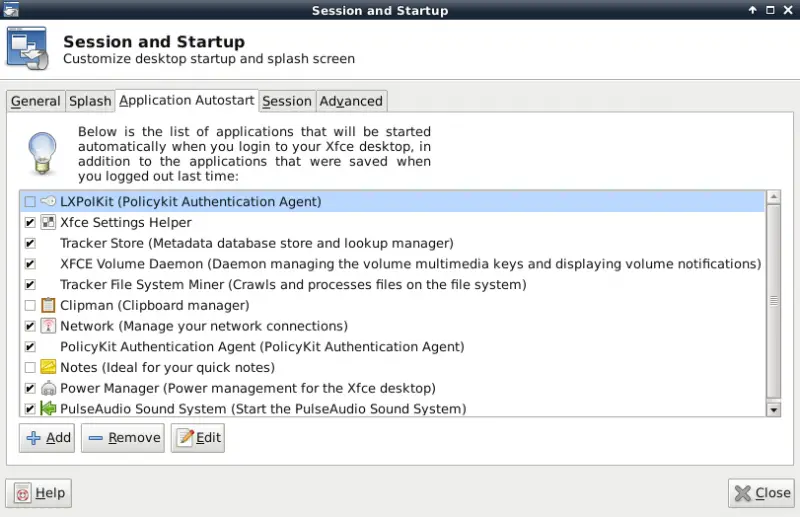
Task: Disable the Tracker Store autostart checkbox
Action: (30, 243)
